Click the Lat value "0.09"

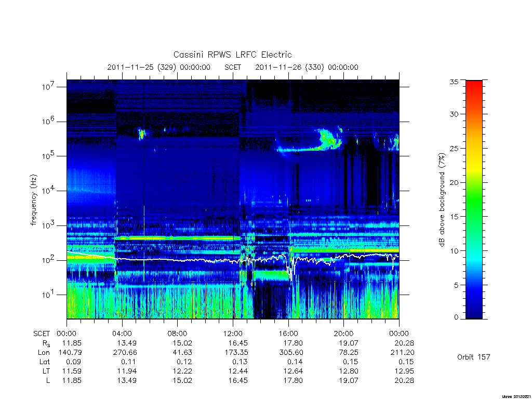(x=74, y=362)
